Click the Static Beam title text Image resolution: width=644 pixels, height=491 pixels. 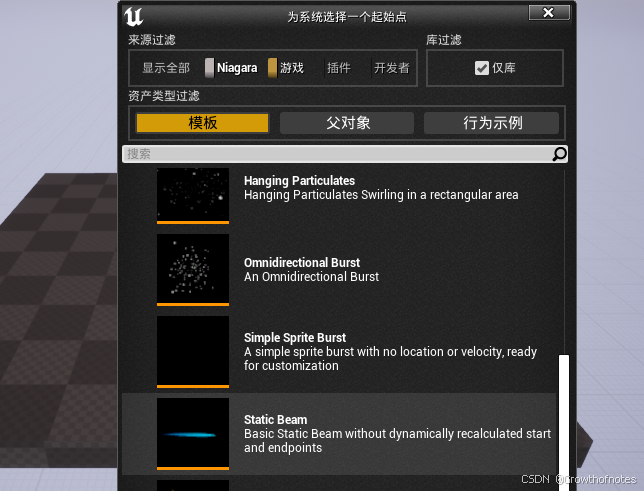pos(276,420)
